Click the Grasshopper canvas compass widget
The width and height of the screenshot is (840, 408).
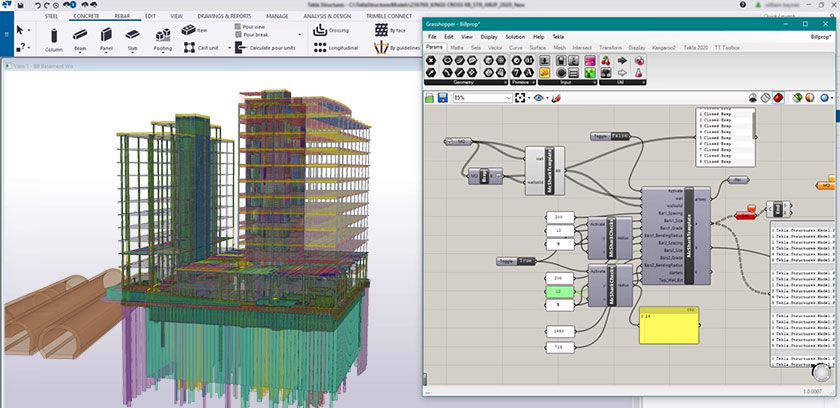[821, 372]
